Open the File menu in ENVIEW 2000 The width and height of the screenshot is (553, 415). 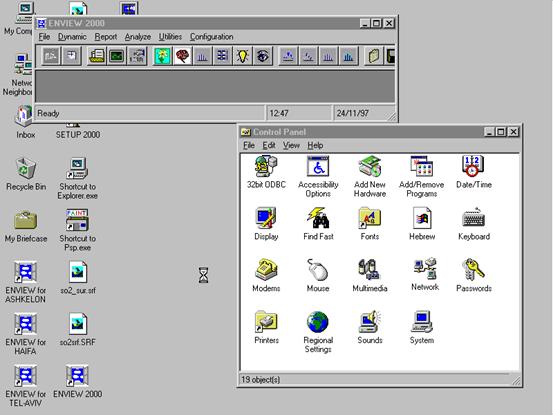[44, 37]
